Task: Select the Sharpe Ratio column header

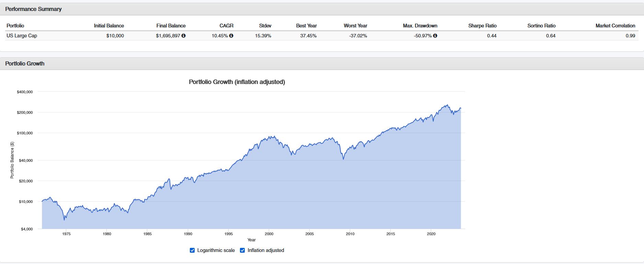Action: pyautogui.click(x=482, y=26)
